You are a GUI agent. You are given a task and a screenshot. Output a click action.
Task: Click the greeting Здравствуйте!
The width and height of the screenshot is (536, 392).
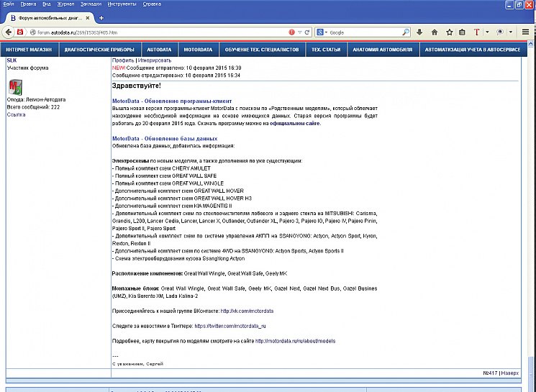(x=137, y=86)
